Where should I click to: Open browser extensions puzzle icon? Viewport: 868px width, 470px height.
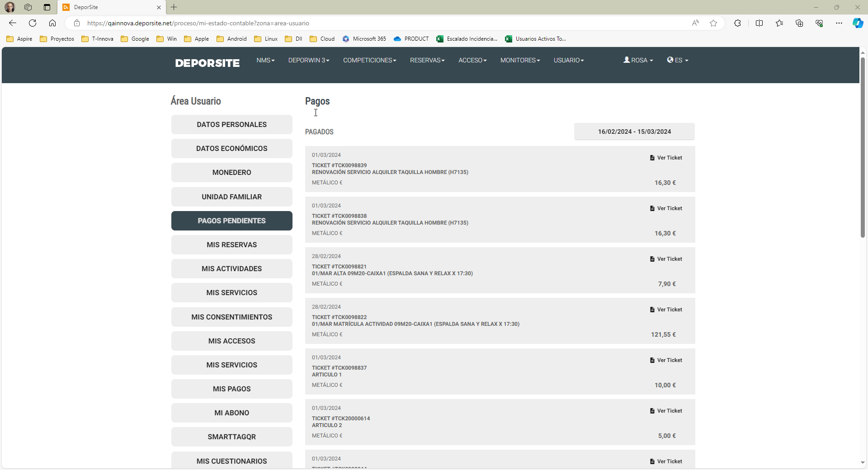pyautogui.click(x=737, y=23)
